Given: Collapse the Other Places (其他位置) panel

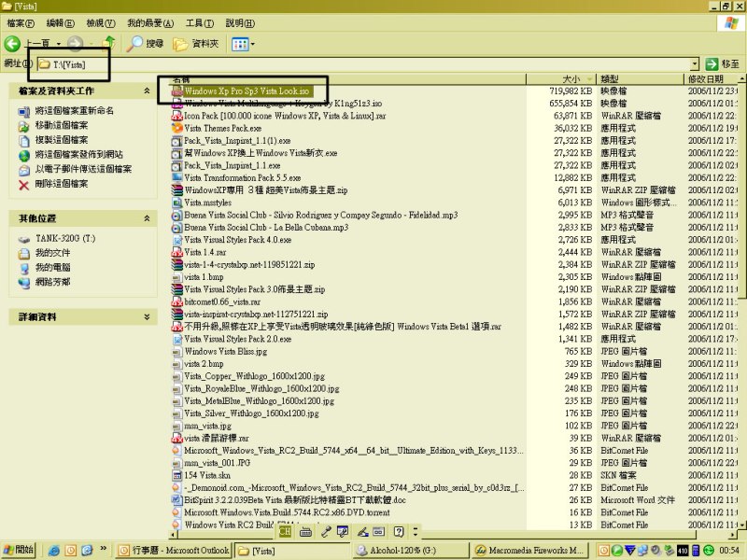Looking at the screenshot, I should point(147,218).
